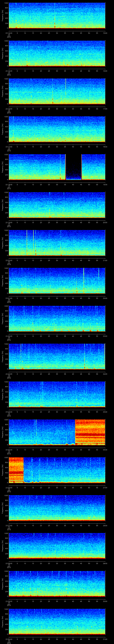
Task: Select the spectrogram panel starting at 23:20:00
Action: point(57,243)
